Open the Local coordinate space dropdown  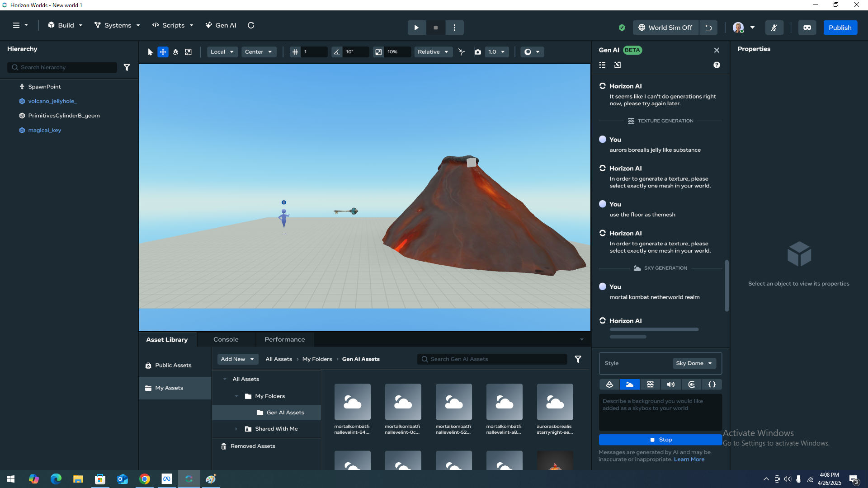[222, 52]
